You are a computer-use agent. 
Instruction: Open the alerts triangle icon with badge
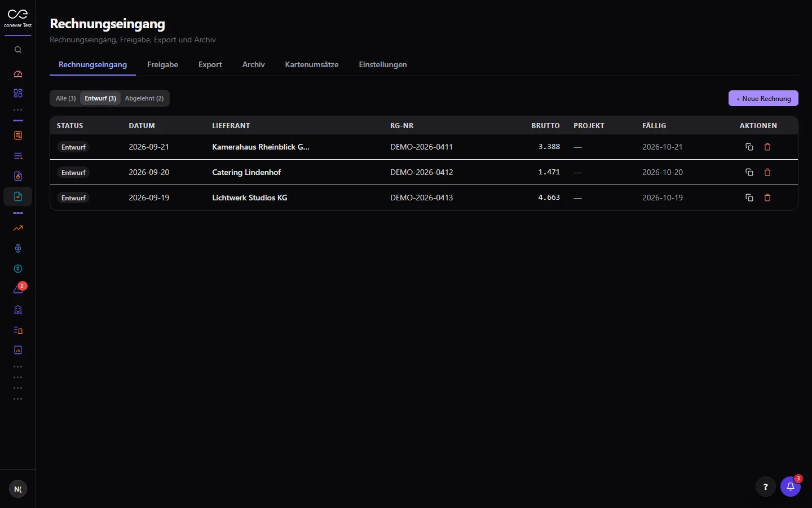pyautogui.click(x=18, y=289)
